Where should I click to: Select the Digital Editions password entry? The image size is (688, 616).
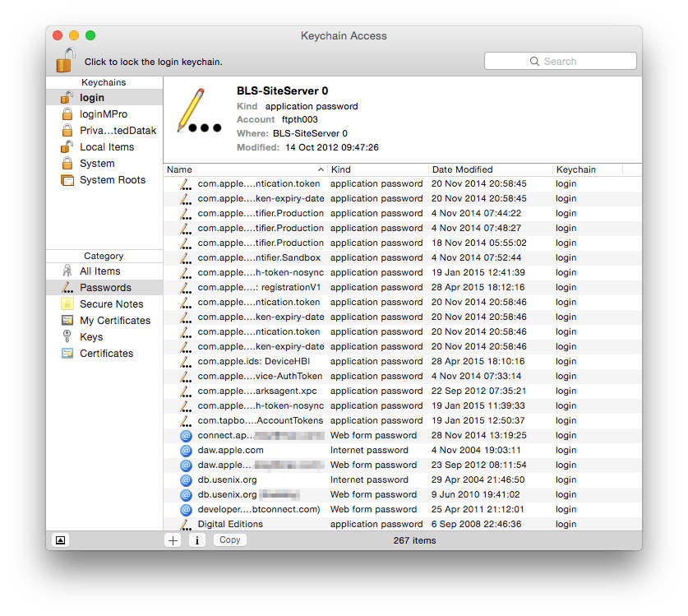(230, 524)
